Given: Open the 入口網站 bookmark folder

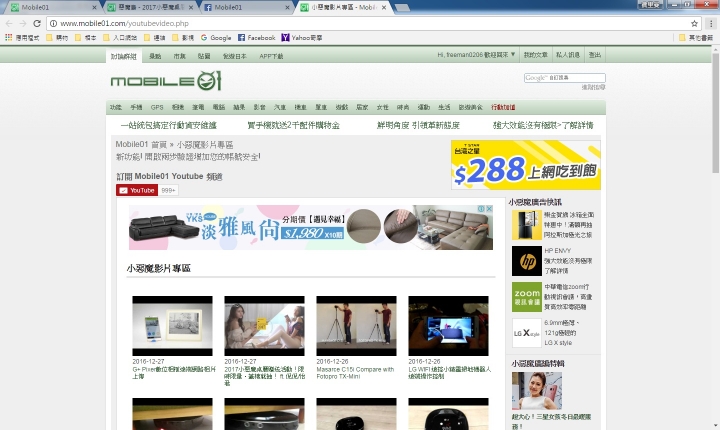Looking at the screenshot, I should (x=120, y=38).
